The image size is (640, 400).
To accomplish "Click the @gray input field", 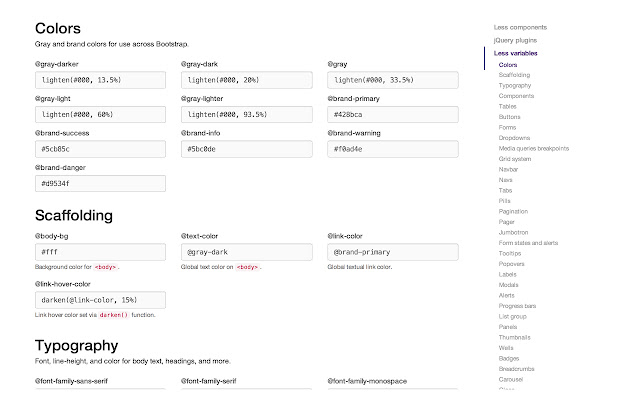I will 393,80.
